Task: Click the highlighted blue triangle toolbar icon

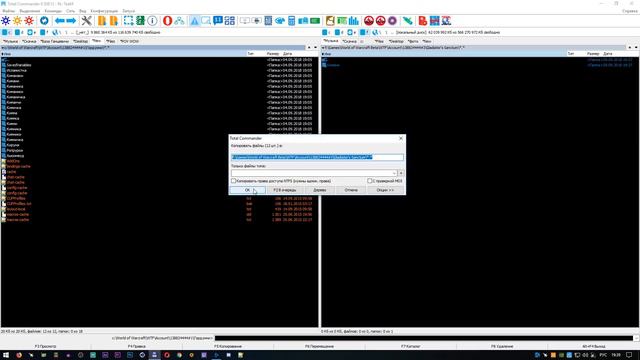Action: pyautogui.click(x=195, y=20)
